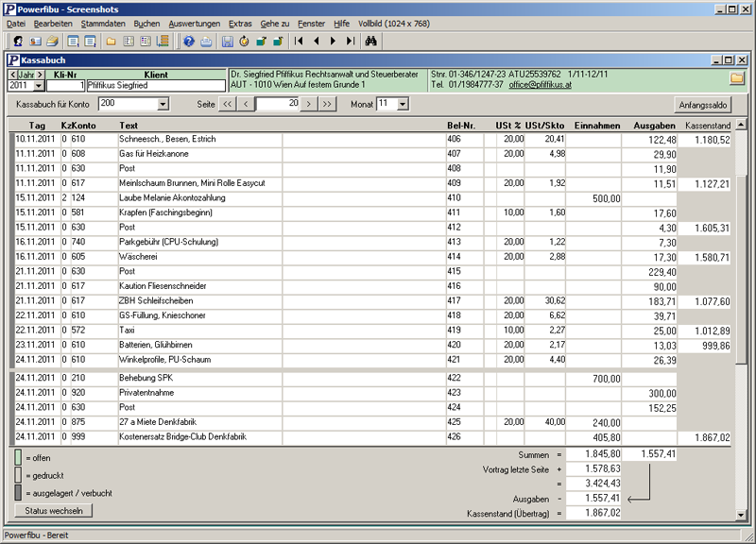Jump to first record with toolbar arrow
Image resolution: width=756 pixels, height=544 pixels.
tap(299, 42)
